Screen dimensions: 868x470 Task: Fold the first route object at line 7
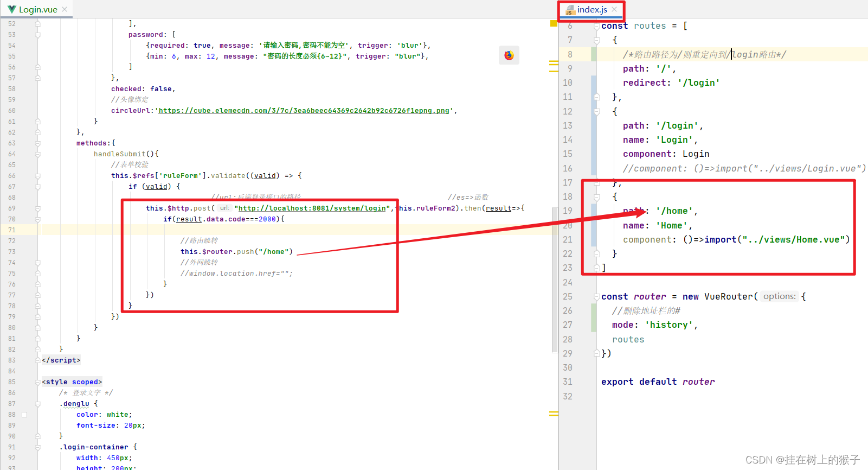click(x=596, y=40)
